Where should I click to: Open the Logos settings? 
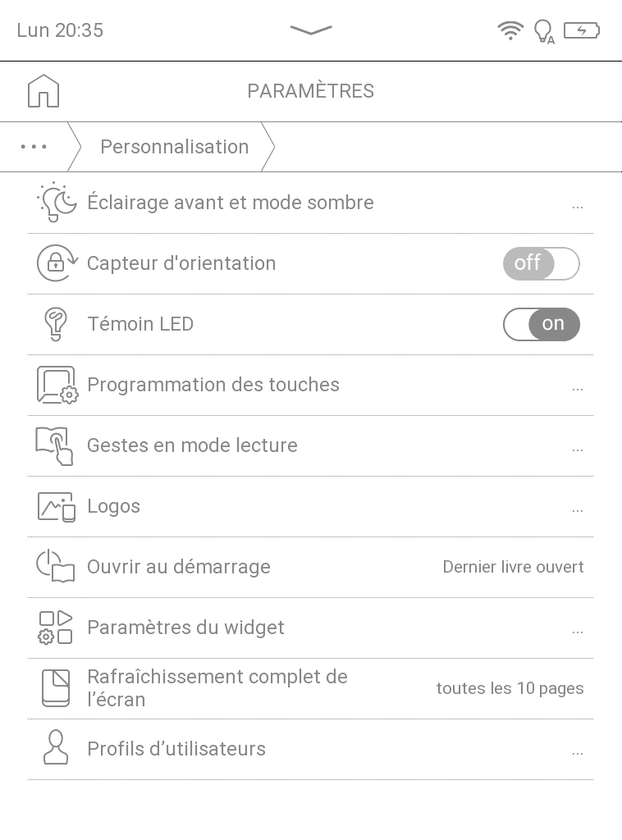(x=114, y=506)
